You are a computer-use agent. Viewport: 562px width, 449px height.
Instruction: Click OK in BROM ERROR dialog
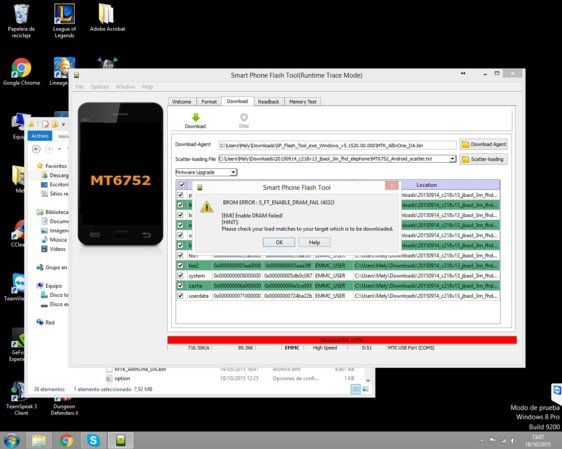click(279, 242)
